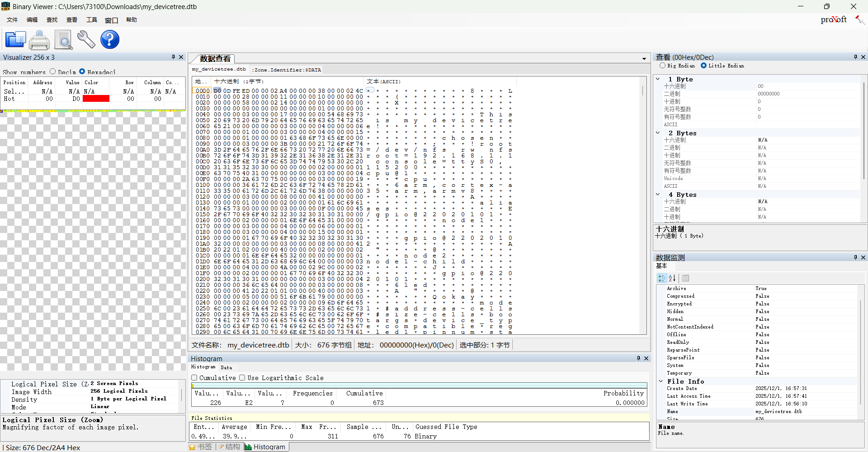The width and height of the screenshot is (868, 452).
Task: Print the file via the printer icon
Action: [39, 39]
